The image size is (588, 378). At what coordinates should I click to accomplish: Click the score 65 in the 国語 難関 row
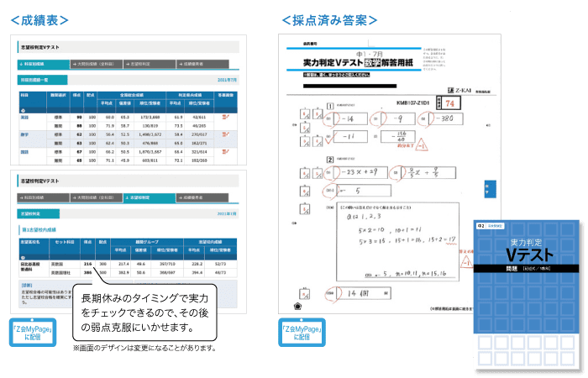click(79, 160)
